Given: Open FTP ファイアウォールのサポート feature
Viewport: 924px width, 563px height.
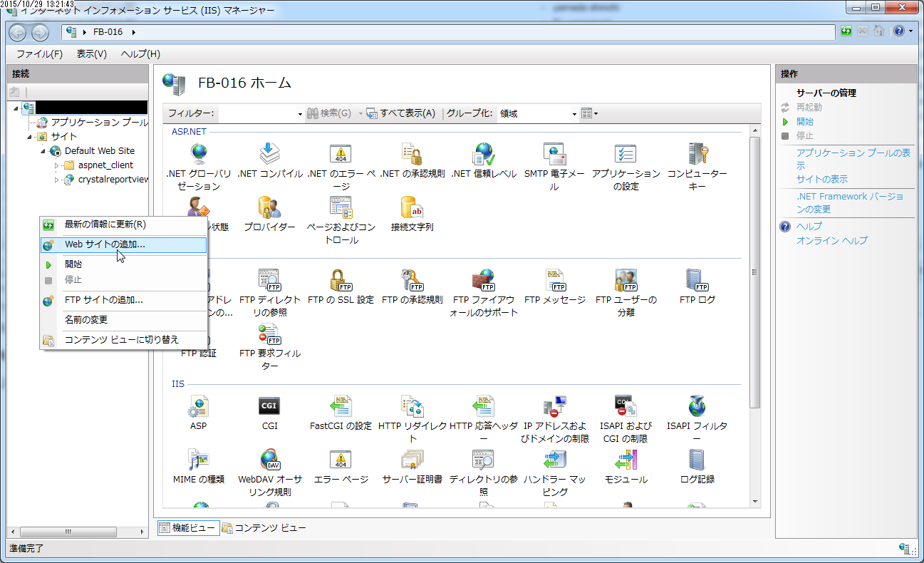Looking at the screenshot, I should coord(484,293).
